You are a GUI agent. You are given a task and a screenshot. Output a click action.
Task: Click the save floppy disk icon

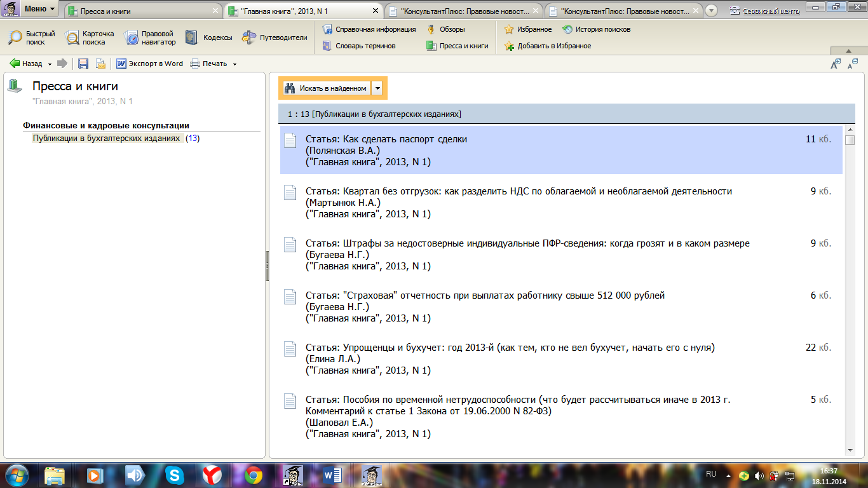click(83, 64)
